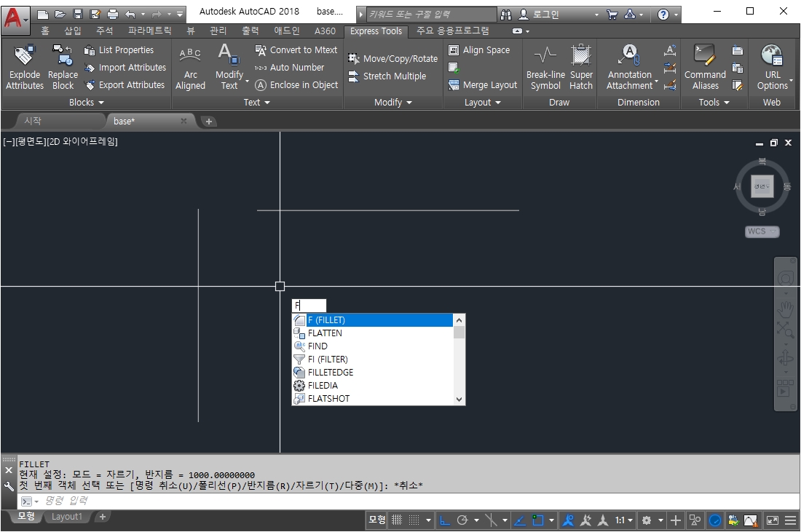Image resolution: width=801 pixels, height=532 pixels.
Task: Click the Move/Copy/Rotate tool
Action: click(392, 59)
